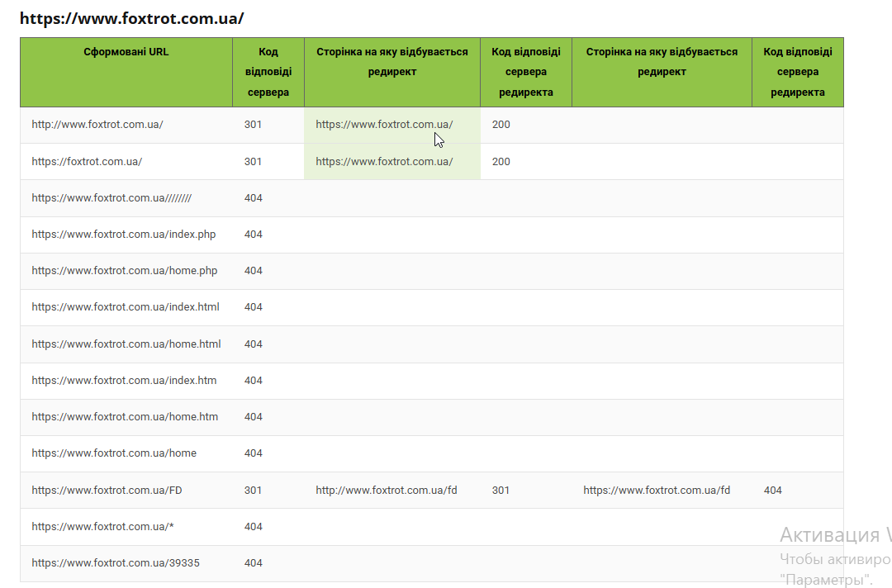Image resolution: width=892 pixels, height=588 pixels.
Task: Select the https://www.foxtrot.com.ua/home.php cell
Action: pos(125,271)
